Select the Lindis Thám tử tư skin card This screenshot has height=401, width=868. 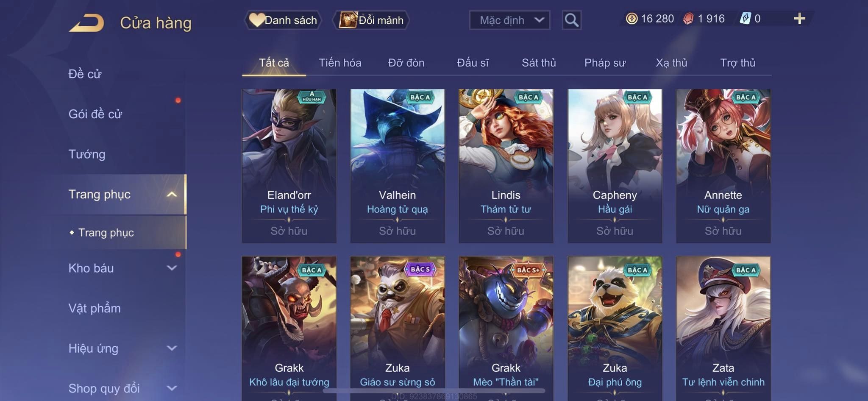point(506,166)
